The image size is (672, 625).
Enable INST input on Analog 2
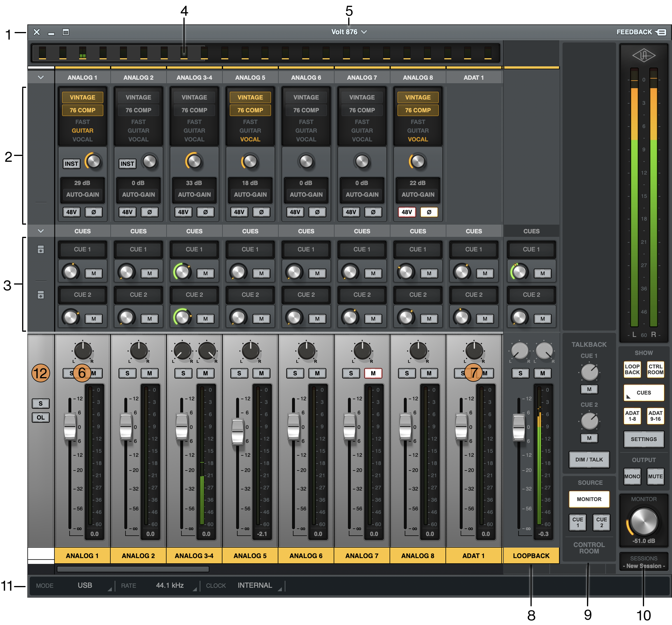pos(127,164)
